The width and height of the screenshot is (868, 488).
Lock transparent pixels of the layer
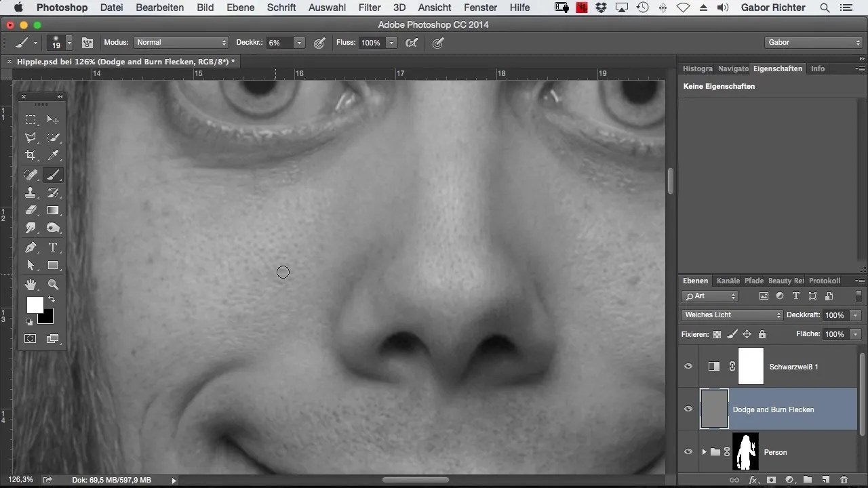[717, 334]
